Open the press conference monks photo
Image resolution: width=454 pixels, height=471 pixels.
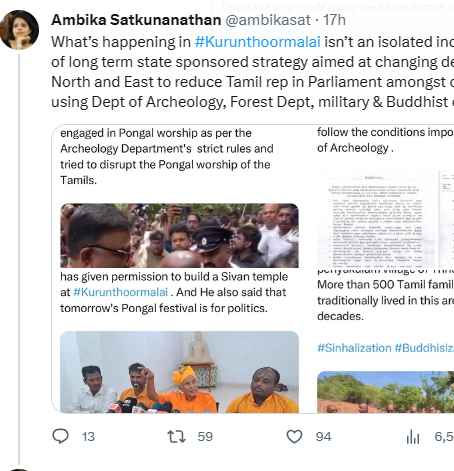[x=179, y=372]
